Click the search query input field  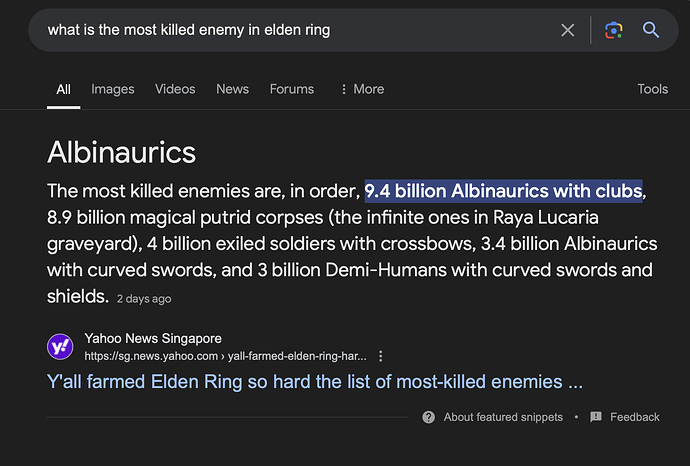click(290, 30)
